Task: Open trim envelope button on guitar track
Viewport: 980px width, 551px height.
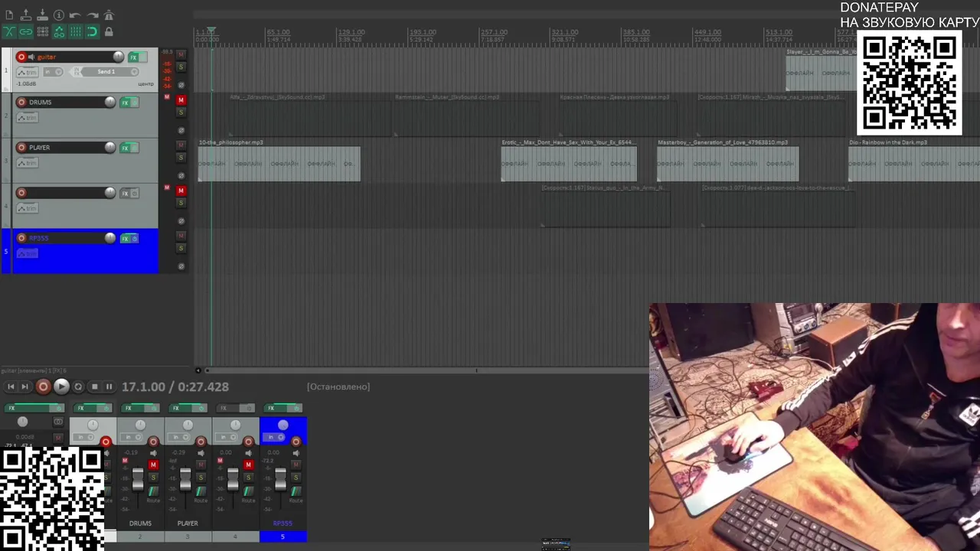Action: point(27,72)
